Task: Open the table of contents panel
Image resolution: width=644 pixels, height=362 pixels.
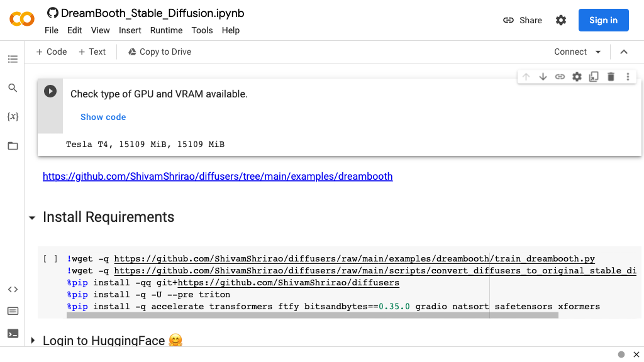Action: point(13,59)
